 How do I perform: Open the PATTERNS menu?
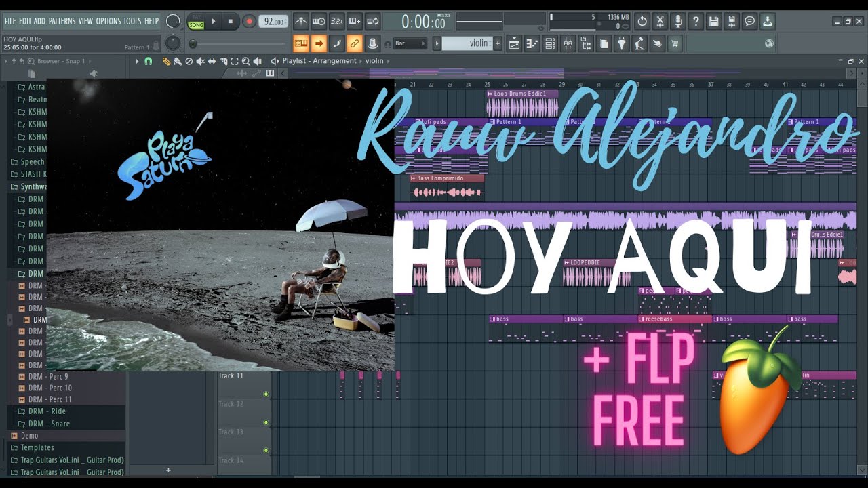tap(62, 21)
